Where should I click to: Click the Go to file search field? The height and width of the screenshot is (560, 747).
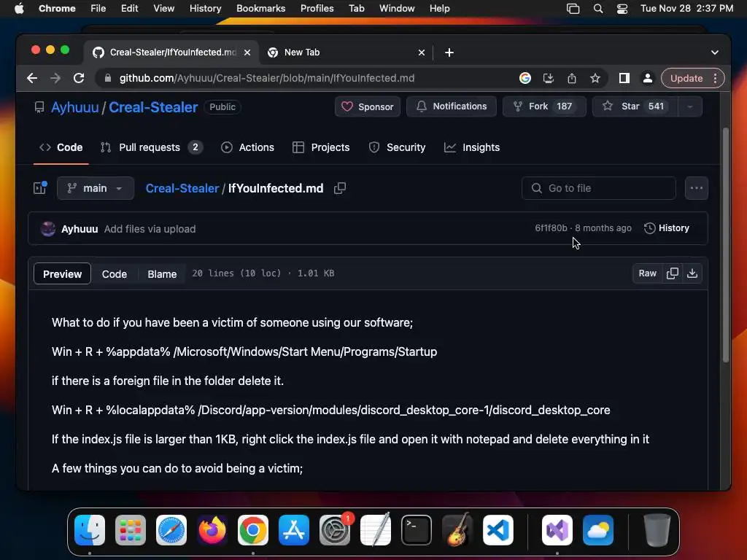click(598, 188)
